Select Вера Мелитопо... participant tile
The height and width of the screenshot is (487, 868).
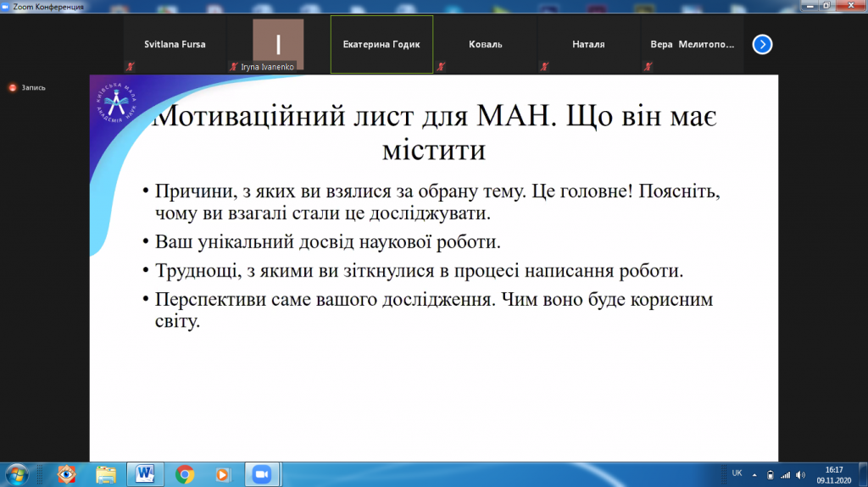click(x=692, y=44)
